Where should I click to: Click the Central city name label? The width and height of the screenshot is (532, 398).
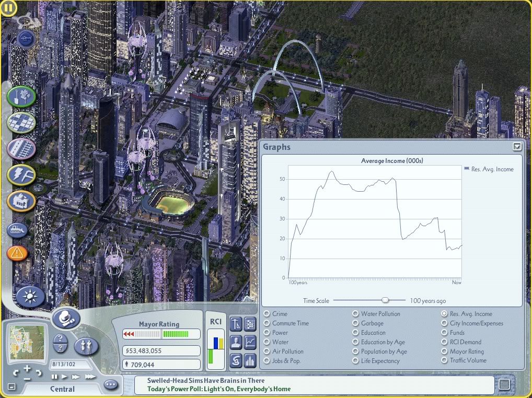point(62,389)
